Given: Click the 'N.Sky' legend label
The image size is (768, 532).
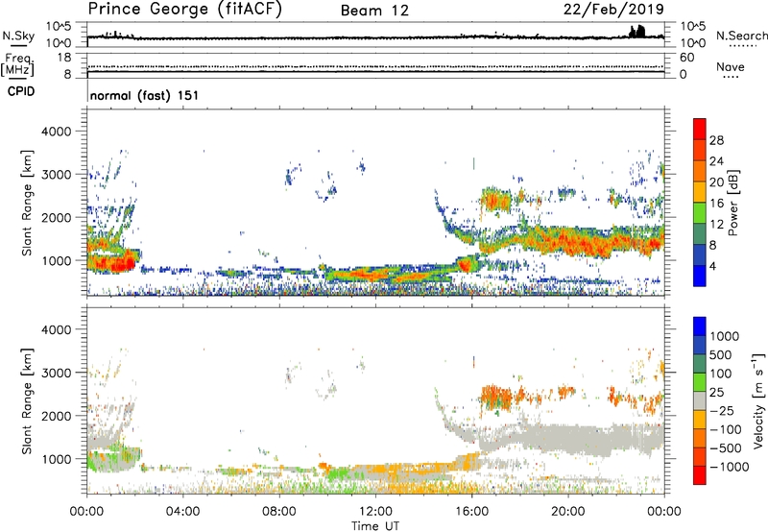Looking at the screenshot, I should [18, 36].
